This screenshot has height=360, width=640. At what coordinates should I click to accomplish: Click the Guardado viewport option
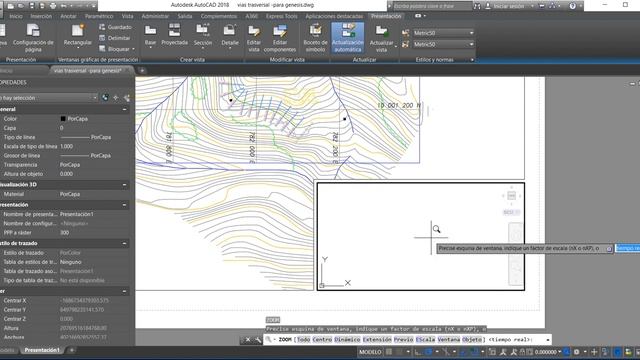[x=116, y=27]
